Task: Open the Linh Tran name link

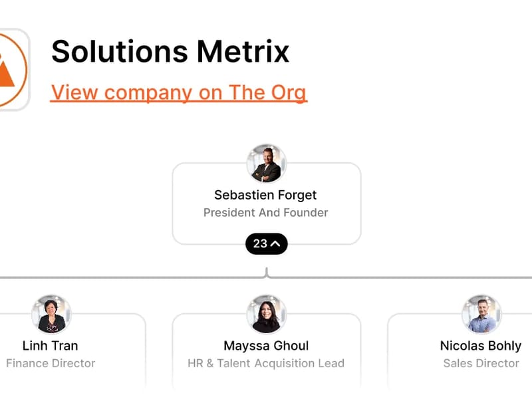Action: [x=50, y=346]
